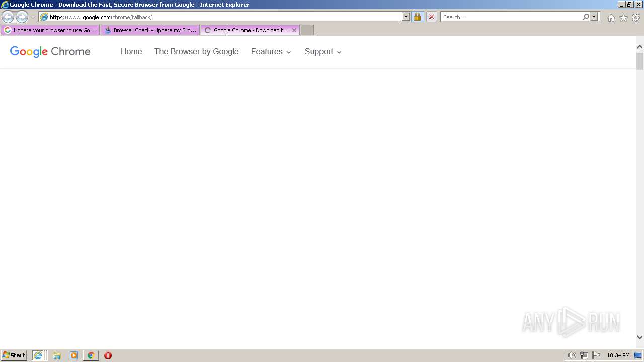Expand the address bar autocomplete dropdown
The height and width of the screenshot is (362, 644).
406,17
